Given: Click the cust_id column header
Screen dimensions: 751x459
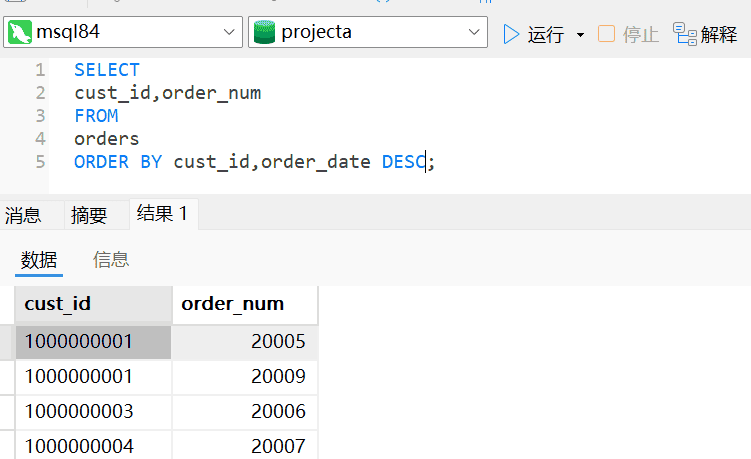Looking at the screenshot, I should [x=93, y=304].
